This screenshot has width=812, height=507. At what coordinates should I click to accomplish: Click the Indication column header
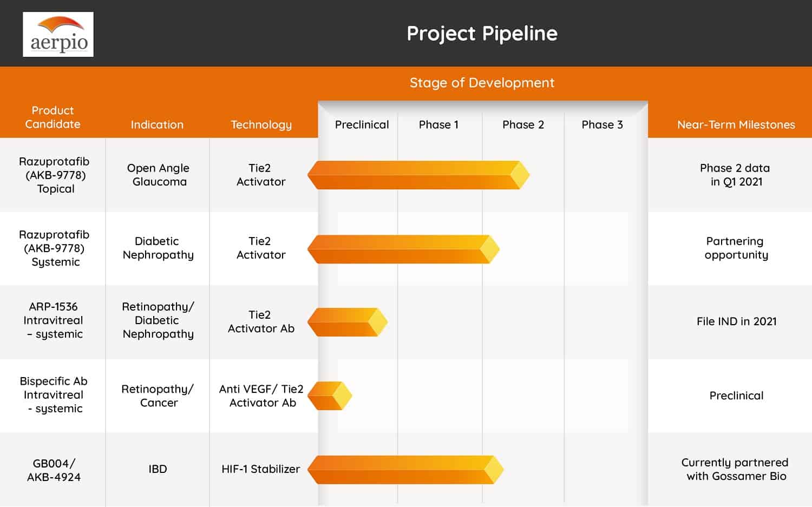157,124
